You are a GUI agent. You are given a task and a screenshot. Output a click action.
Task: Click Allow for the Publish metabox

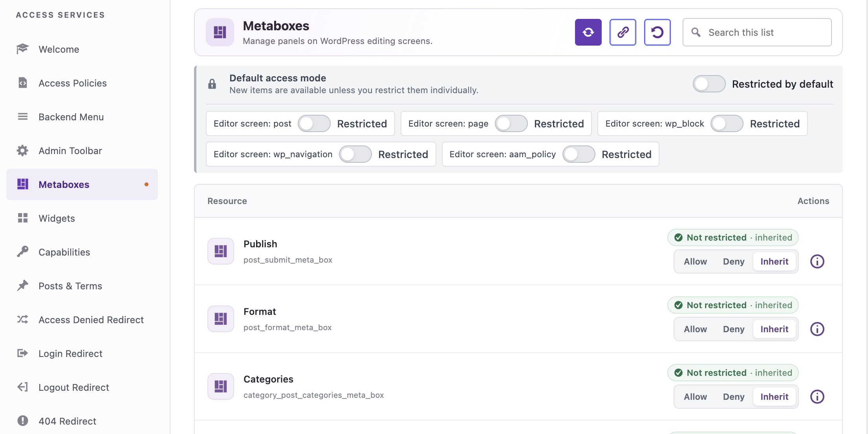[x=695, y=261]
